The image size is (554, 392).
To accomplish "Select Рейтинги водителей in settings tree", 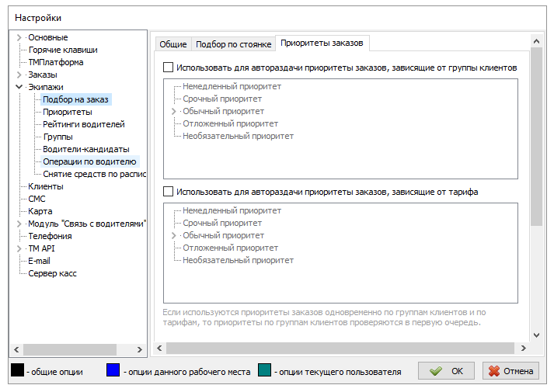I will (x=84, y=124).
